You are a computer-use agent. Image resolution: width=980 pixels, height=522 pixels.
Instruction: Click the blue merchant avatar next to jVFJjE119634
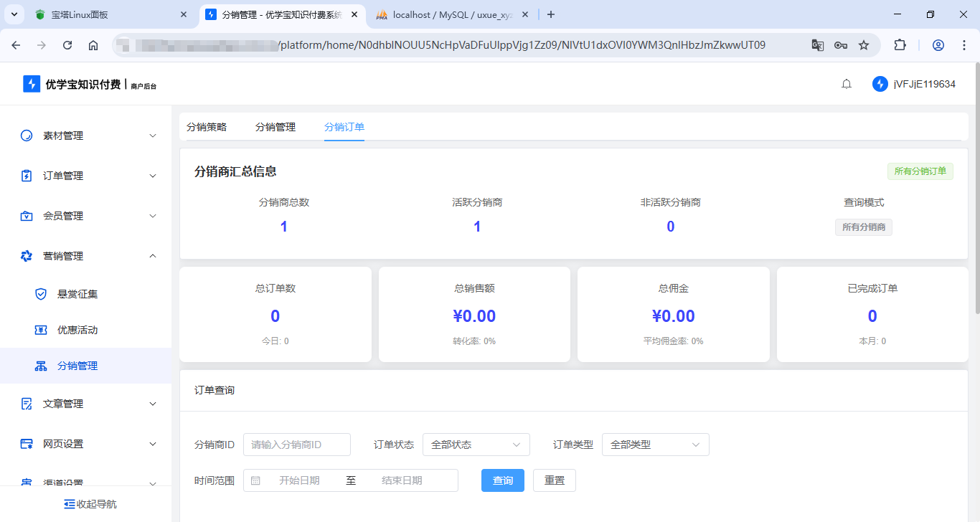tap(880, 83)
